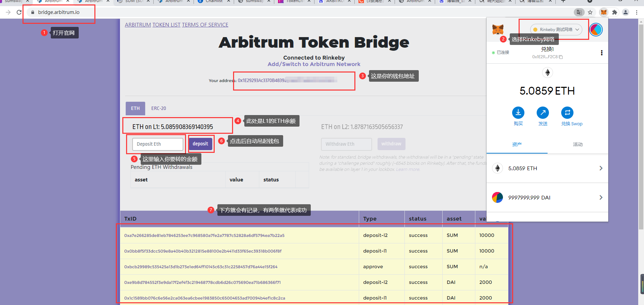Copy the 0x1E29...F2C8 address icon

click(561, 57)
